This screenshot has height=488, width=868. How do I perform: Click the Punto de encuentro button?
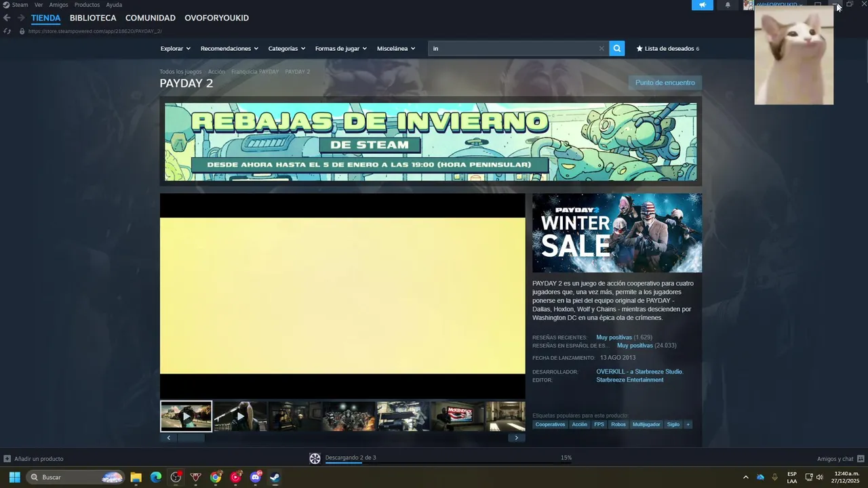click(x=665, y=83)
